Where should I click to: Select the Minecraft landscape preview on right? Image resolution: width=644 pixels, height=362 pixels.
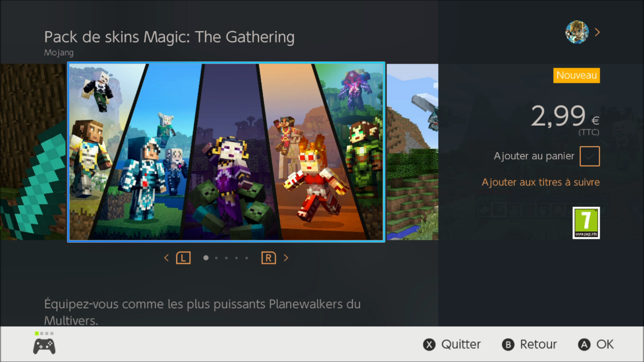pyautogui.click(x=412, y=152)
